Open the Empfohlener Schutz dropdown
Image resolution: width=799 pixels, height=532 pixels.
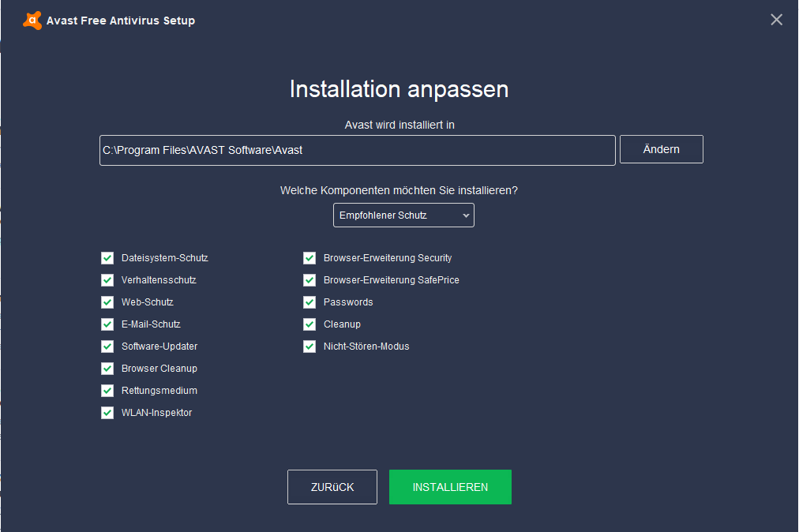point(403,215)
